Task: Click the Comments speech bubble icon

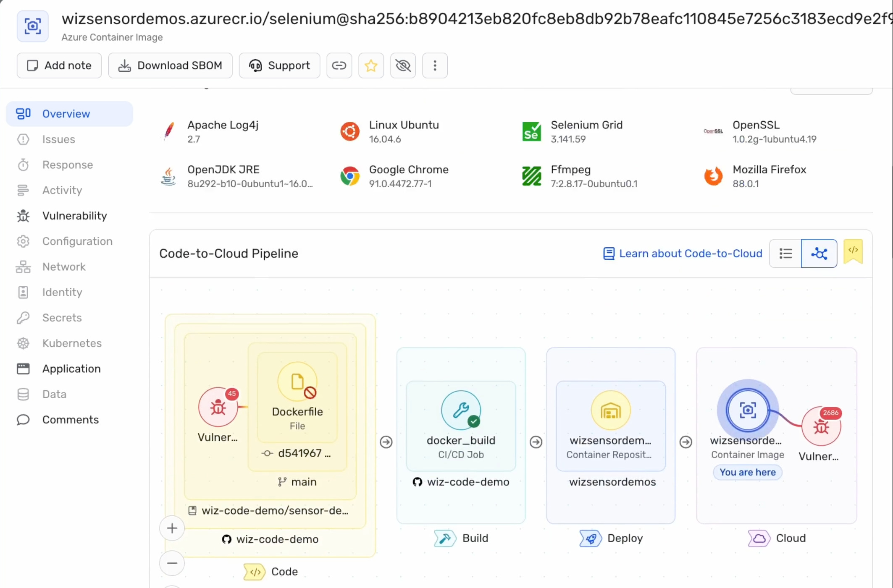Action: point(23,420)
